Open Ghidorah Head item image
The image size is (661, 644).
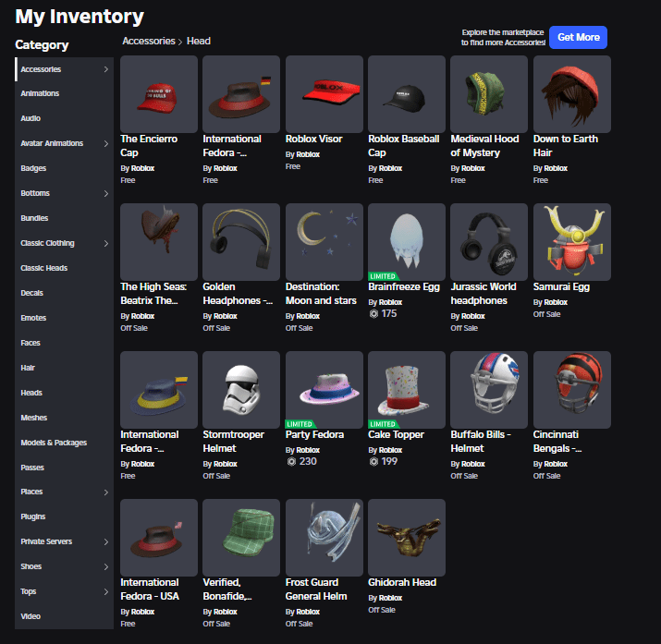(x=407, y=538)
